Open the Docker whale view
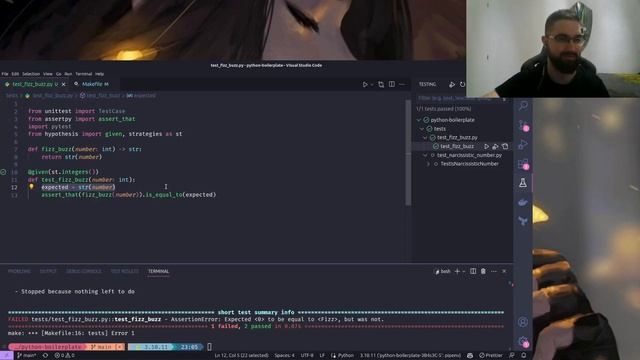The height and width of the screenshot is (360, 640). click(523, 202)
